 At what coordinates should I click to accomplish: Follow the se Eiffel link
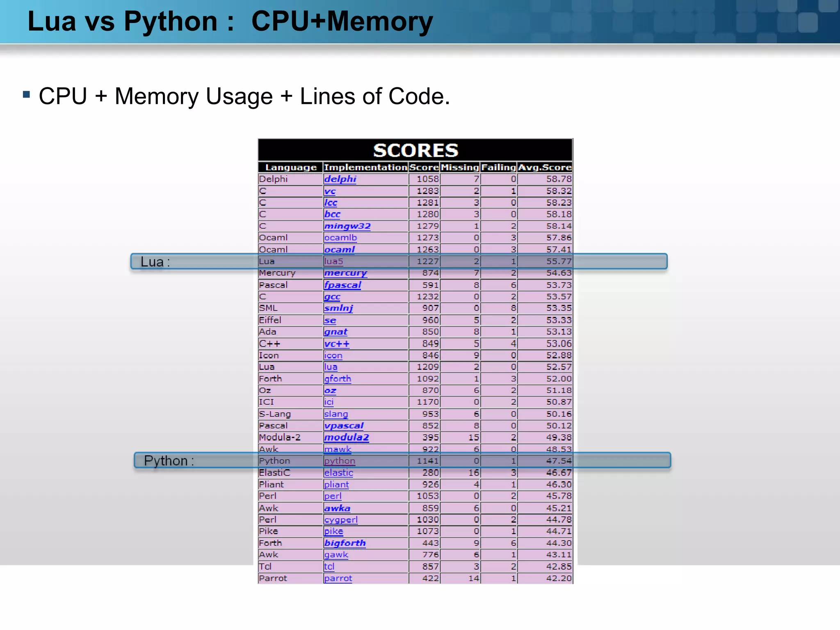point(330,320)
